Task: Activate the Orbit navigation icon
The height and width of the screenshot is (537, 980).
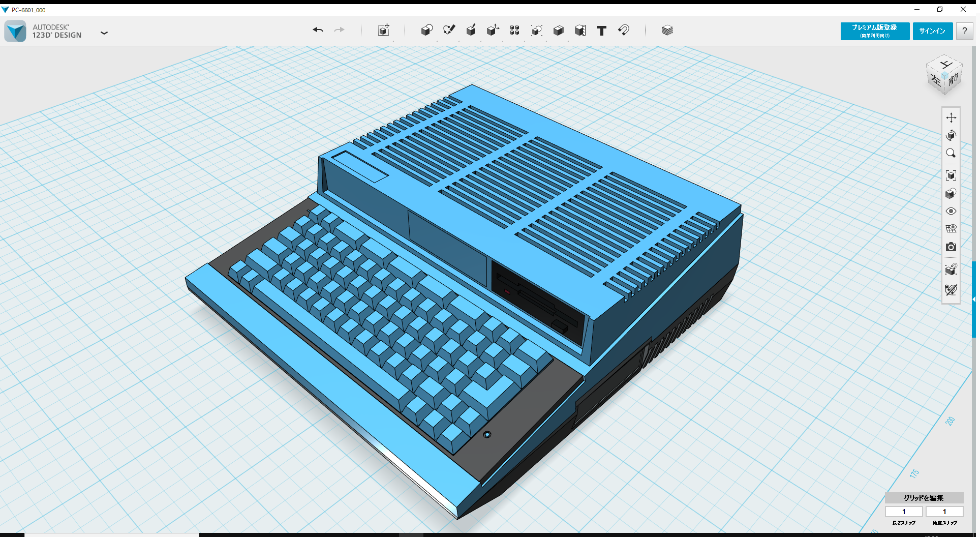Action: coord(952,135)
